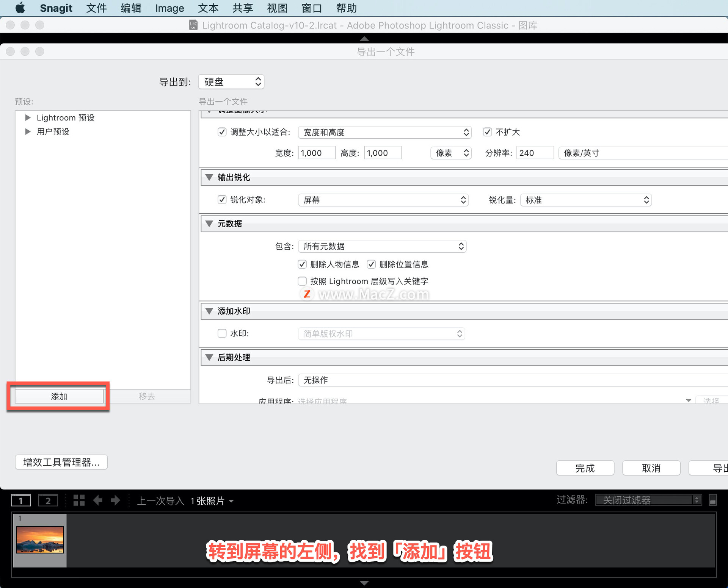Open the 视图 menu

pos(277,8)
